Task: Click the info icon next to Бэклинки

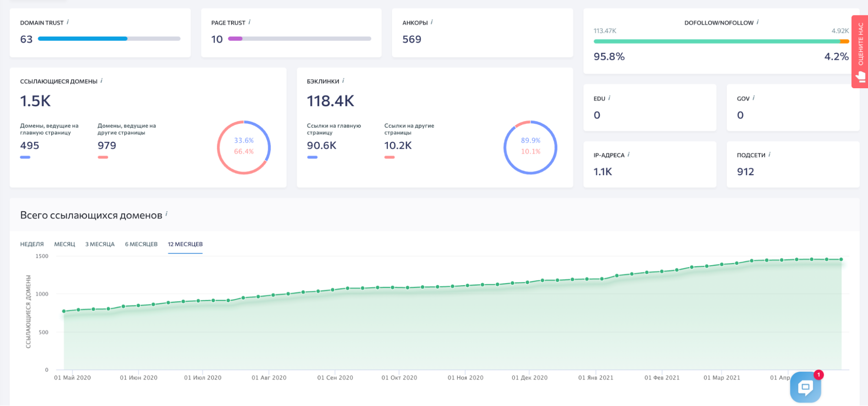Action: 343,81
